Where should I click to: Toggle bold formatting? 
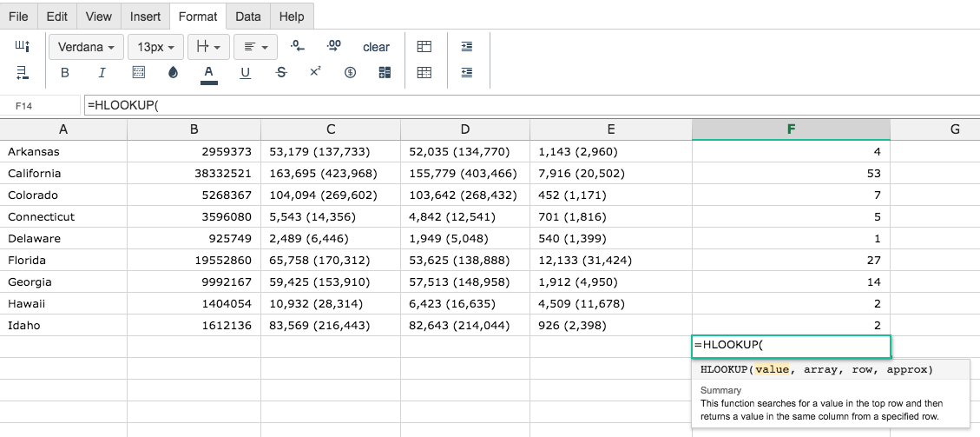(65, 72)
